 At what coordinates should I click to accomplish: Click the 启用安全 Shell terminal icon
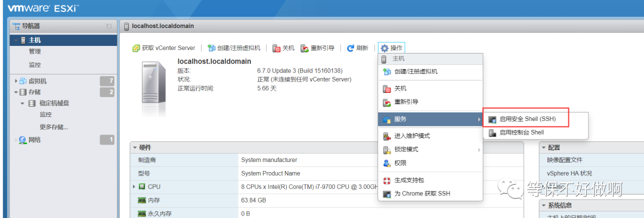(492, 120)
